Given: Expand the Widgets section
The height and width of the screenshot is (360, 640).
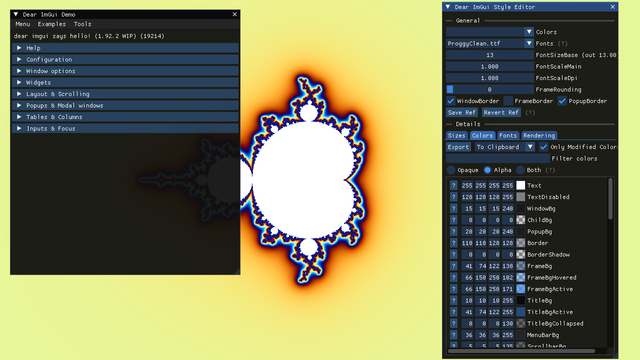Looking at the screenshot, I should (x=125, y=82).
